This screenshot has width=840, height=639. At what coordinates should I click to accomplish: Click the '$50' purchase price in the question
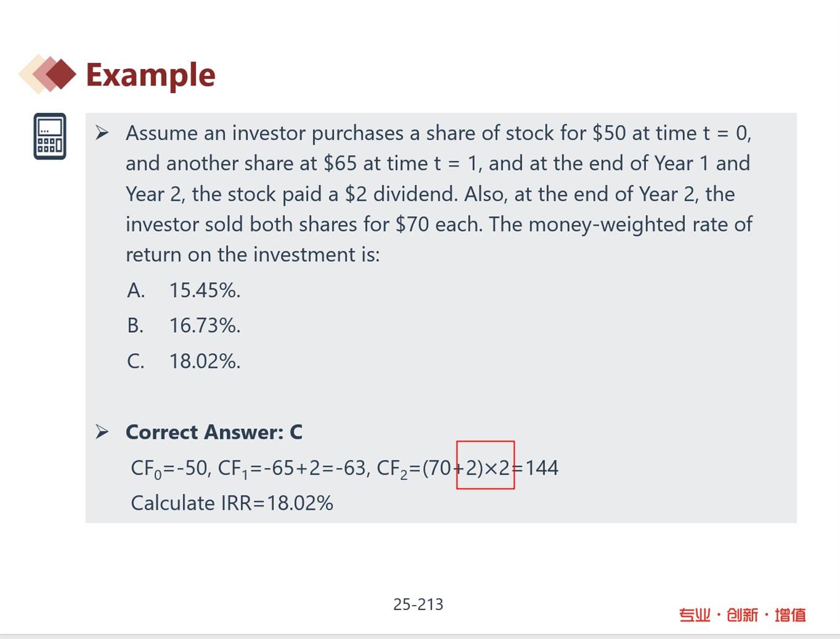pos(608,133)
